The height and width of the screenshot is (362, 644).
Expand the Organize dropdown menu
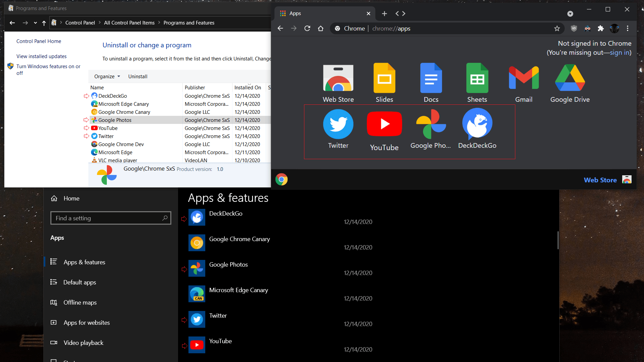[107, 77]
